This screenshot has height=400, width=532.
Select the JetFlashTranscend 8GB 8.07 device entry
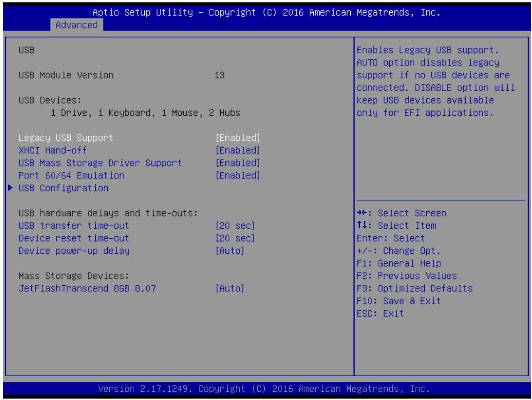click(87, 288)
